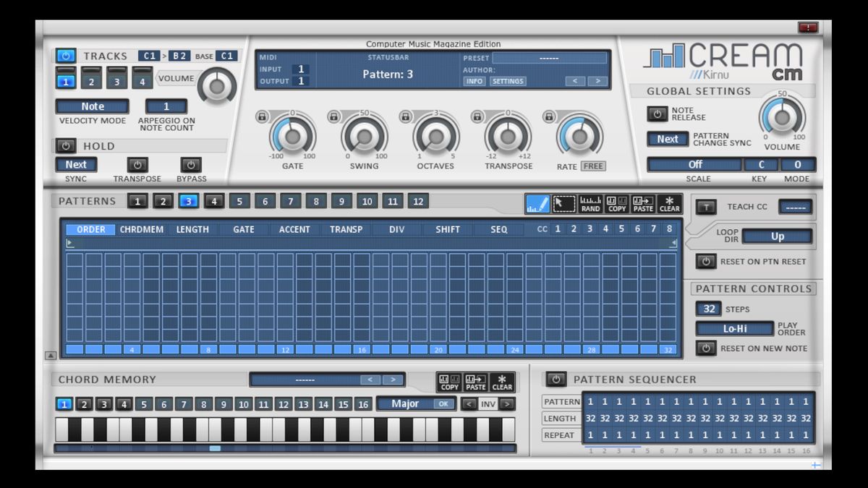Screen dimensions: 868x488
Task: Toggle the lock icon above Rate knob
Action: [x=549, y=116]
